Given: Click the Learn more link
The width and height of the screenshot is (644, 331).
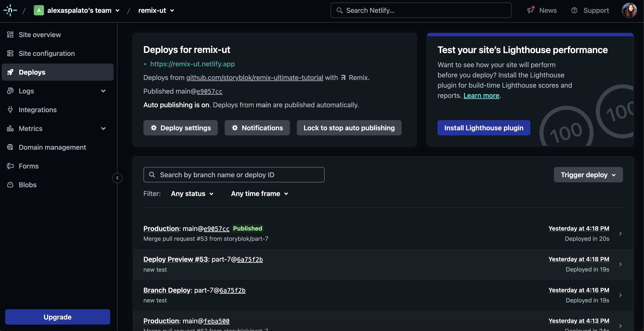Looking at the screenshot, I should click(481, 96).
